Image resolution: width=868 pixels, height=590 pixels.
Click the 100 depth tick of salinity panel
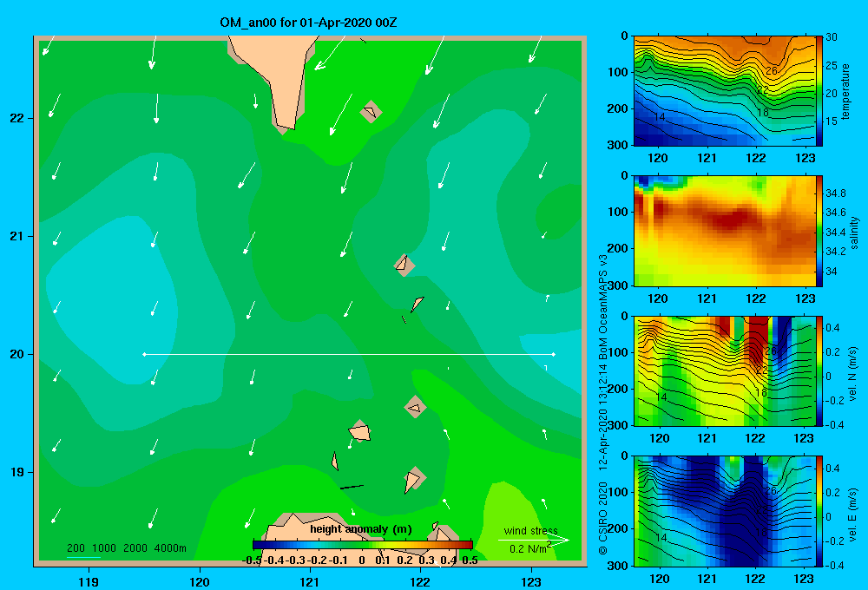pyautogui.click(x=617, y=212)
